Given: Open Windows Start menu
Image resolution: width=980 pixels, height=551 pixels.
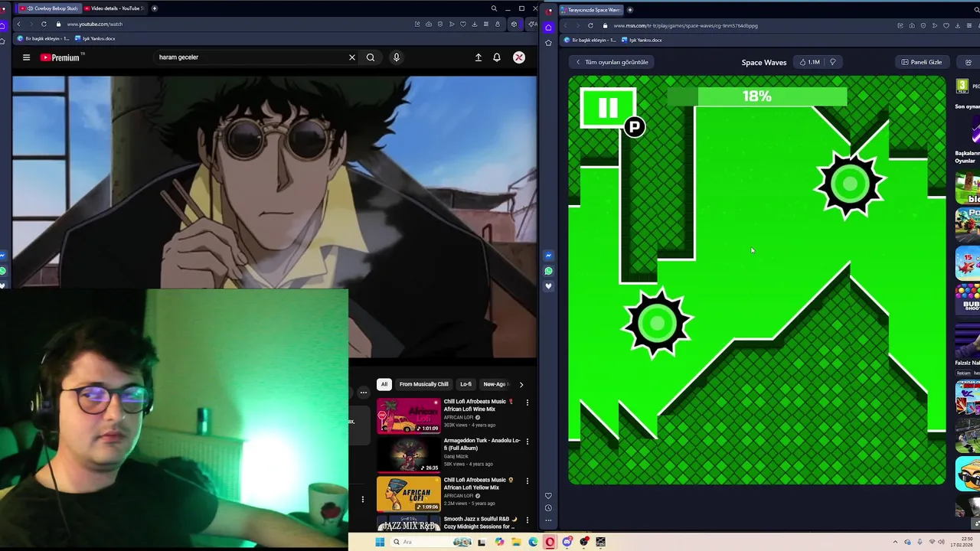Looking at the screenshot, I should pos(380,542).
